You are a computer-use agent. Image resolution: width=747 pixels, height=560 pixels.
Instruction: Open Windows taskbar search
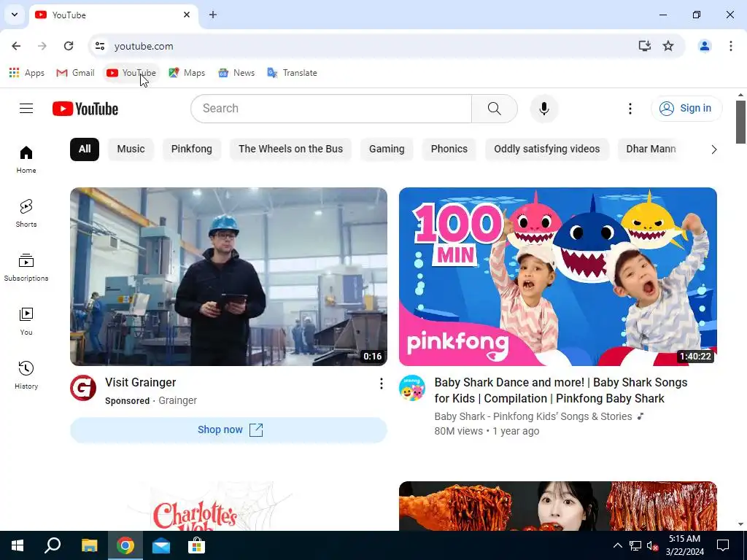[x=53, y=545]
